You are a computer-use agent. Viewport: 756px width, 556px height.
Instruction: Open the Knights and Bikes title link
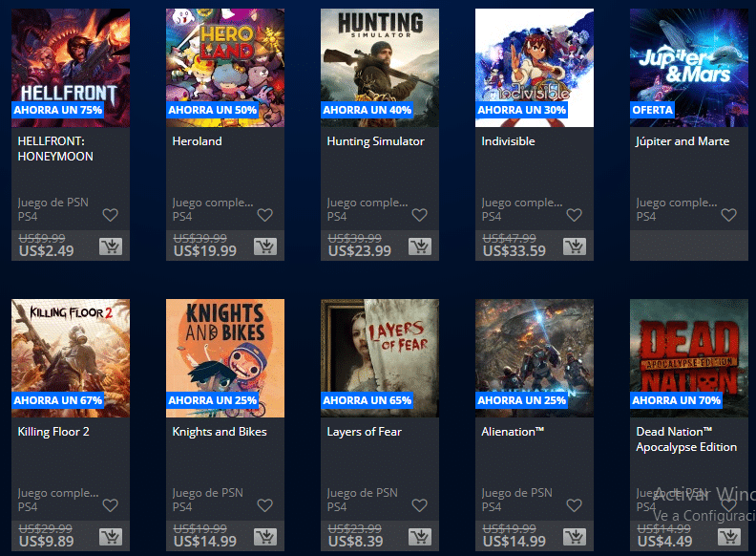220,432
